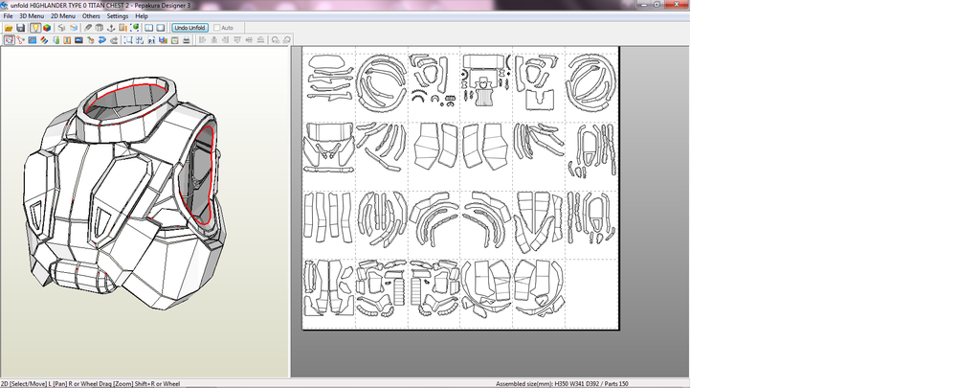The height and width of the screenshot is (388, 980).
Task: Click the Parts 150 status bar text
Action: click(x=615, y=383)
